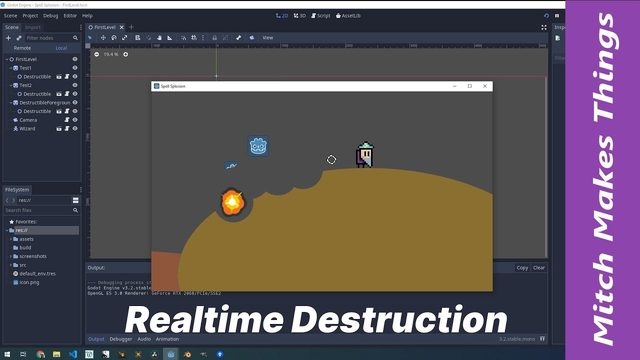Image resolution: width=640 pixels, height=360 pixels.
Task: Hide the Destructible node under Test2
Action: (75, 94)
